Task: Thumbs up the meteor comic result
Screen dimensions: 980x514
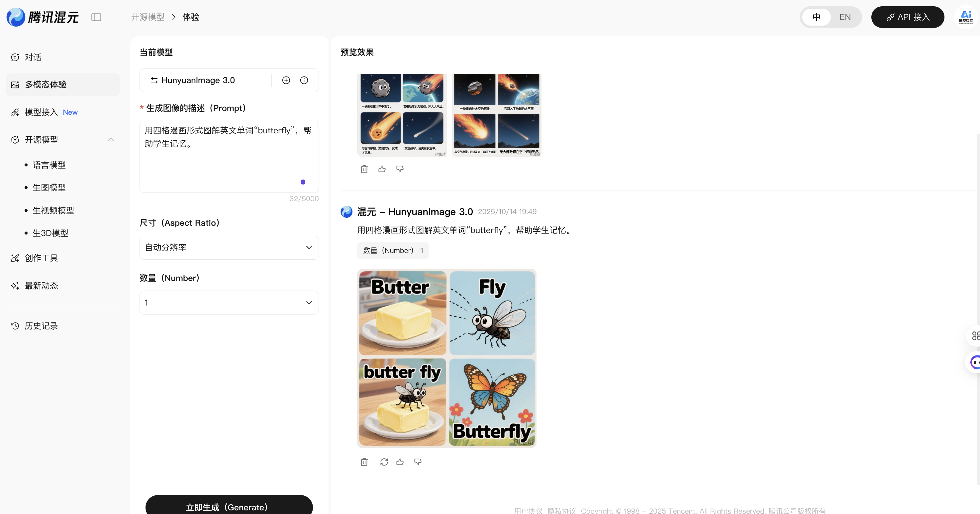Action: point(382,169)
